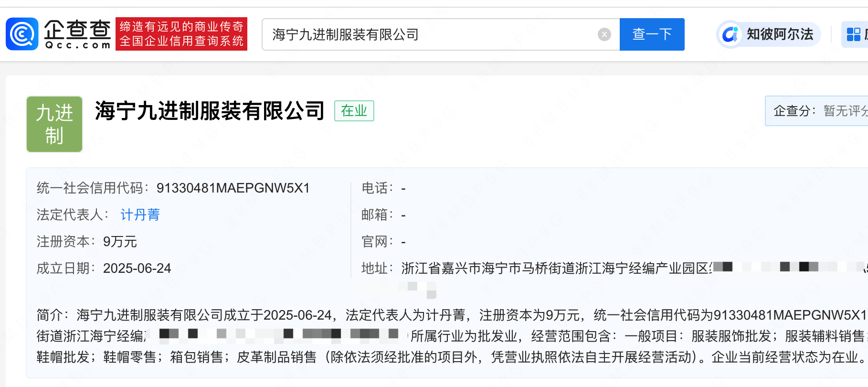Viewport: 868px width, 387px height.
Task: Click the 注册资本 label
Action: tap(66, 242)
